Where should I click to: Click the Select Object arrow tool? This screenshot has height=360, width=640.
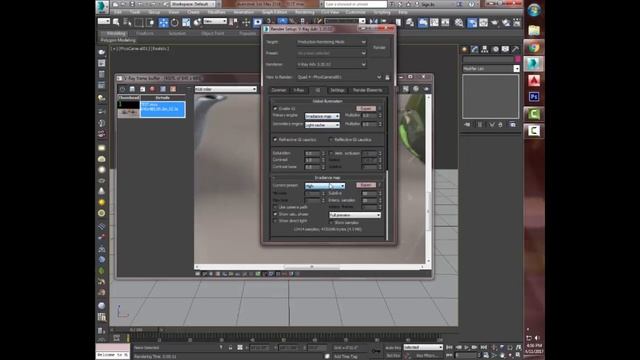pyautogui.click(x=116, y=22)
